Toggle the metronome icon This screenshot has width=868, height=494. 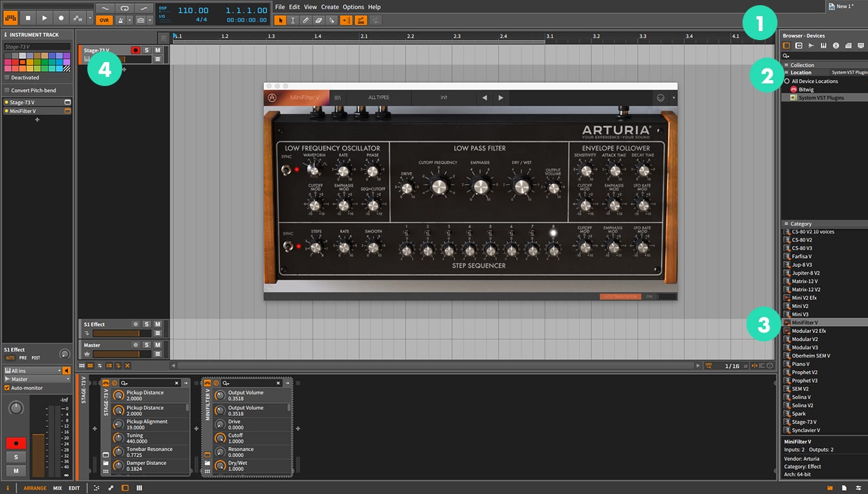point(120,20)
